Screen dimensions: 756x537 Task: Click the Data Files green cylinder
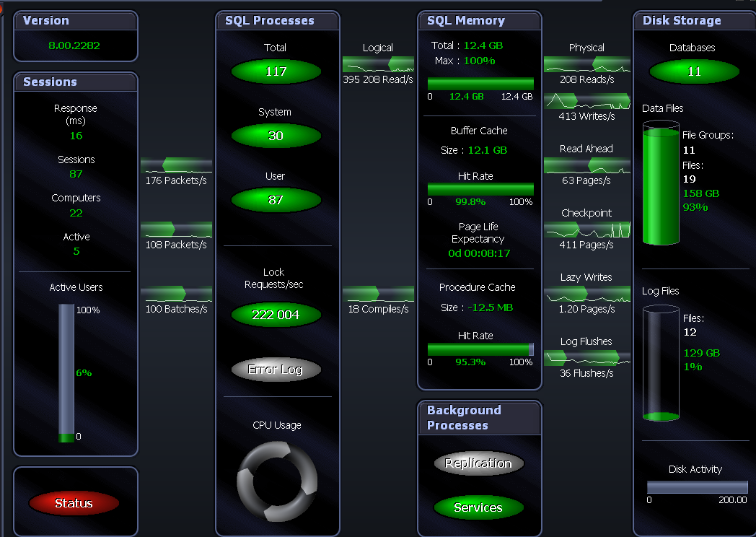(661, 183)
